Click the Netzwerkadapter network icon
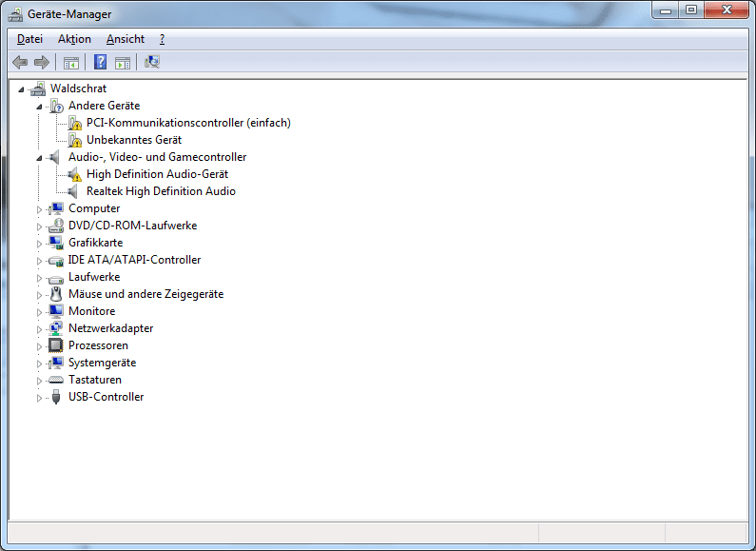Viewport: 756px width, 551px height. (x=56, y=328)
